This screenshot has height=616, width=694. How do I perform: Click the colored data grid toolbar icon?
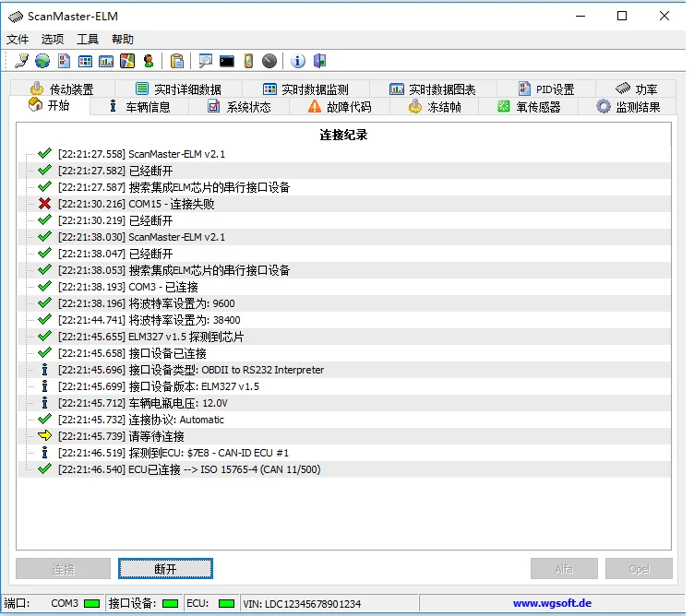85,61
